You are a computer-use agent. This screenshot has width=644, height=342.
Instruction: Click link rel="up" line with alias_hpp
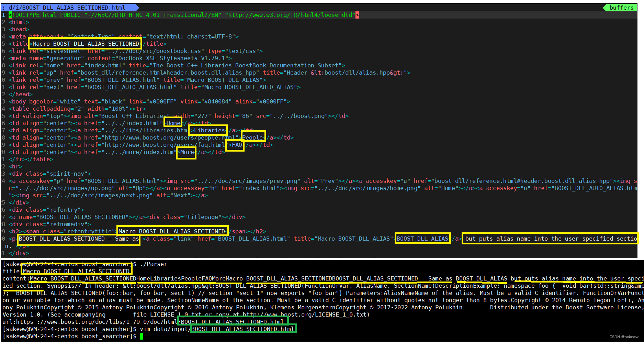tap(210, 73)
